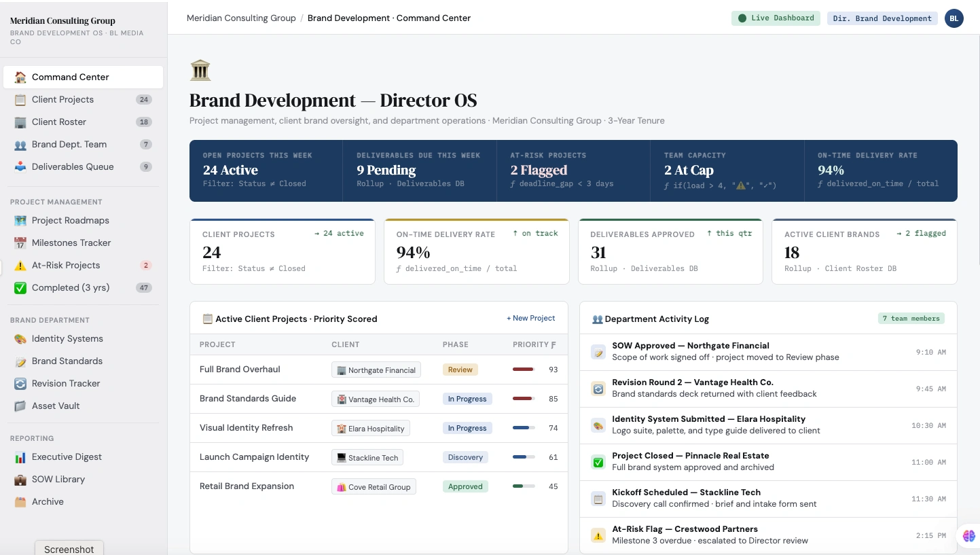This screenshot has width=980, height=555.
Task: Click the '2 At Cap' team capacity stat
Action: point(689,170)
